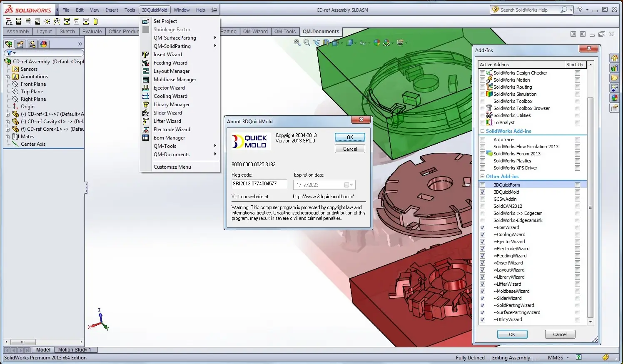Click the Slider Wizard icon

click(146, 113)
